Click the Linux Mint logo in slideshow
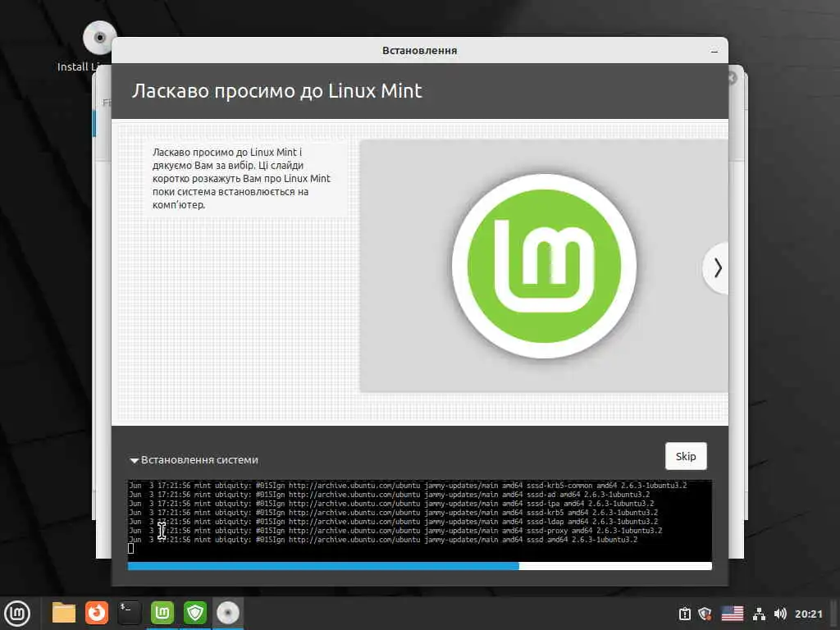Screen dimensions: 840x630 tap(545, 266)
